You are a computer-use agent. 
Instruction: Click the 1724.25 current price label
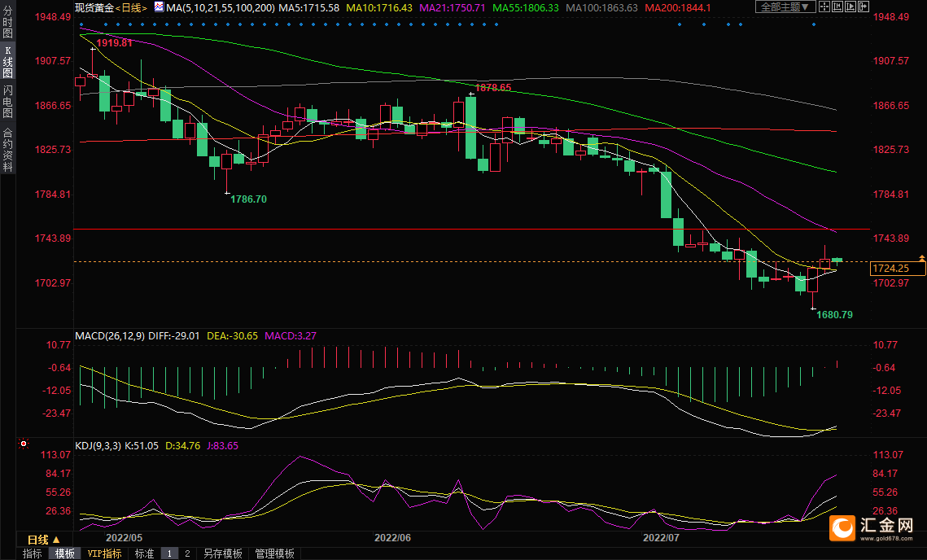895,268
